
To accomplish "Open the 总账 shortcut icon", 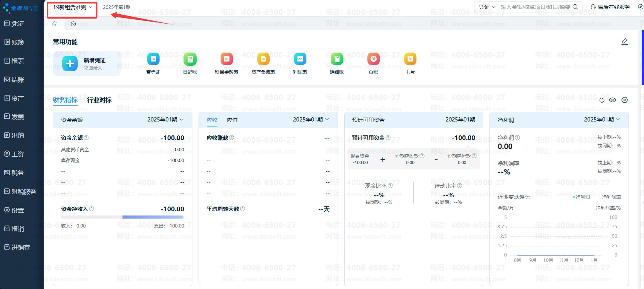I will coord(374,59).
